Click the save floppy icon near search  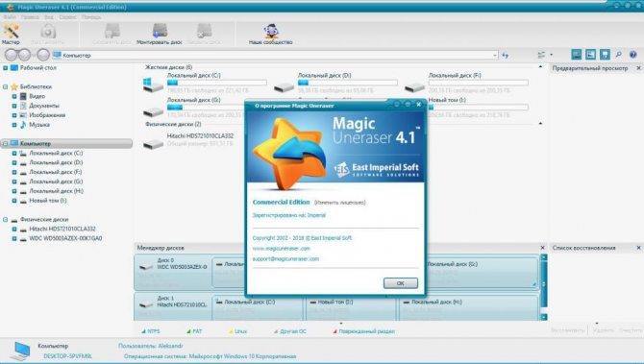[x=605, y=55]
